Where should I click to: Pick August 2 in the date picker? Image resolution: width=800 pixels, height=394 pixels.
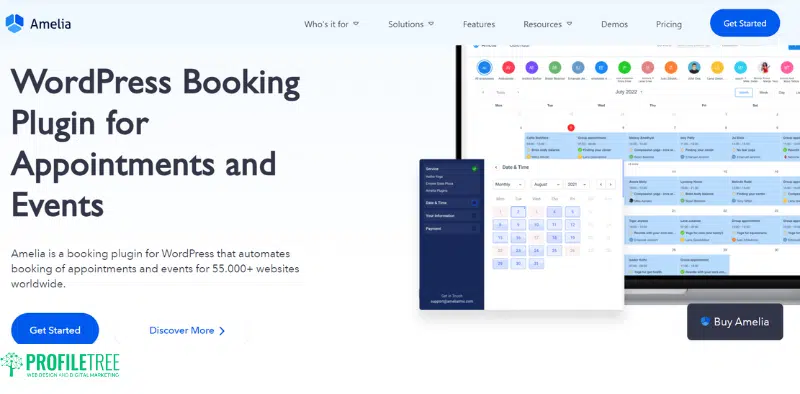(518, 212)
